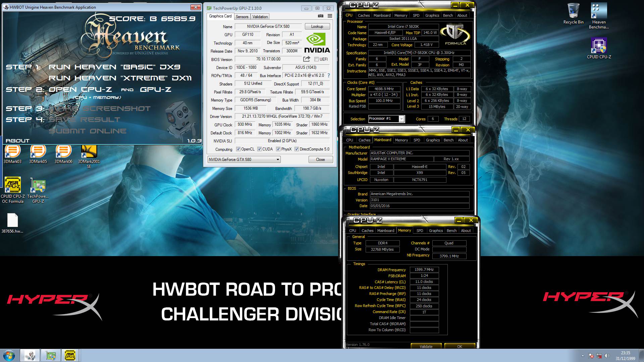Click the Driver Version field in GPU-Z
Screen dimensions: 644x362
(282, 116)
